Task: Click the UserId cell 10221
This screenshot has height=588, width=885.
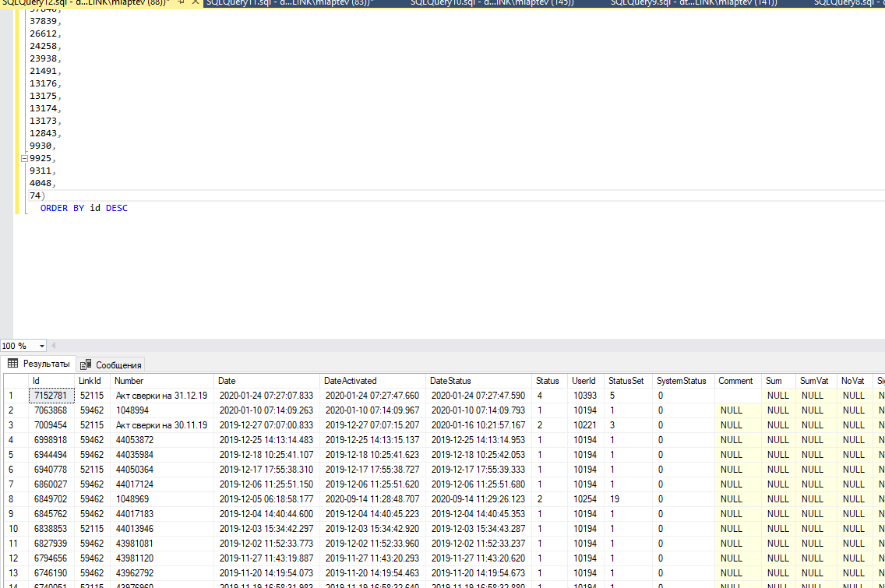Action: coord(586,425)
